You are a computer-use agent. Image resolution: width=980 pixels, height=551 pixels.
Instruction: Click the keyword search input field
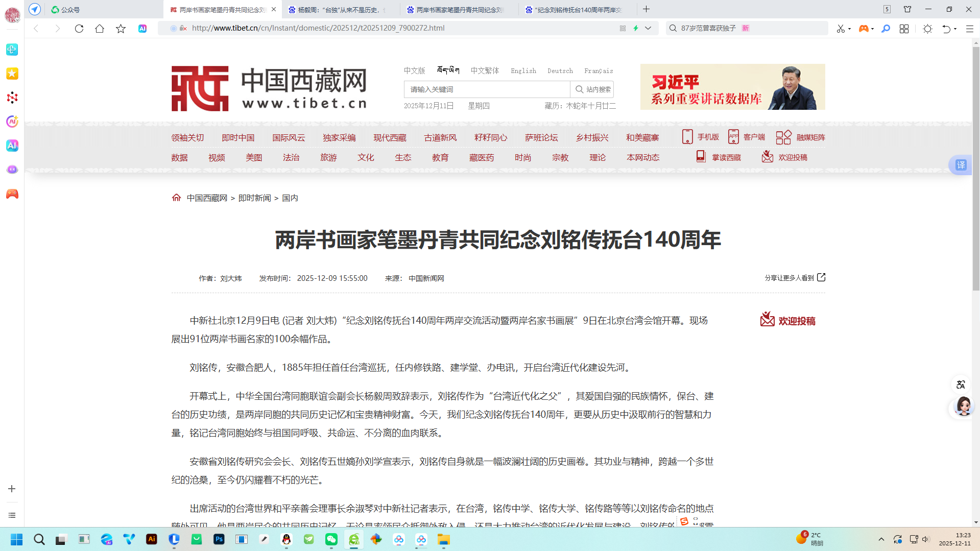click(x=487, y=89)
